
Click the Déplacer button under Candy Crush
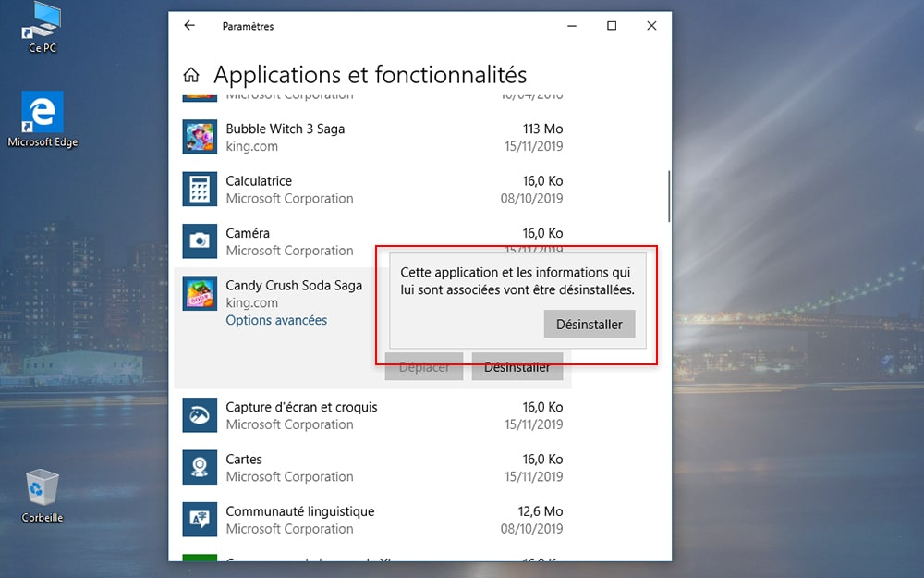click(424, 367)
